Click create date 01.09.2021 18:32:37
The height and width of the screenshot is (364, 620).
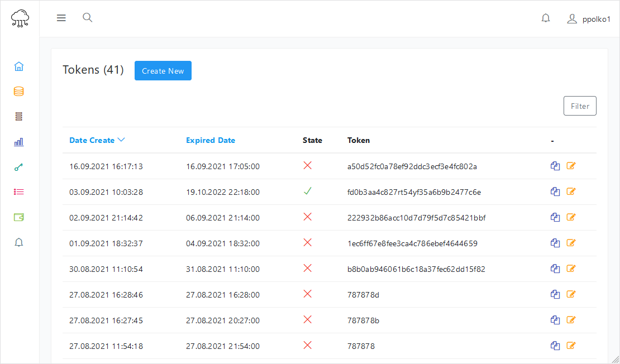click(x=106, y=243)
